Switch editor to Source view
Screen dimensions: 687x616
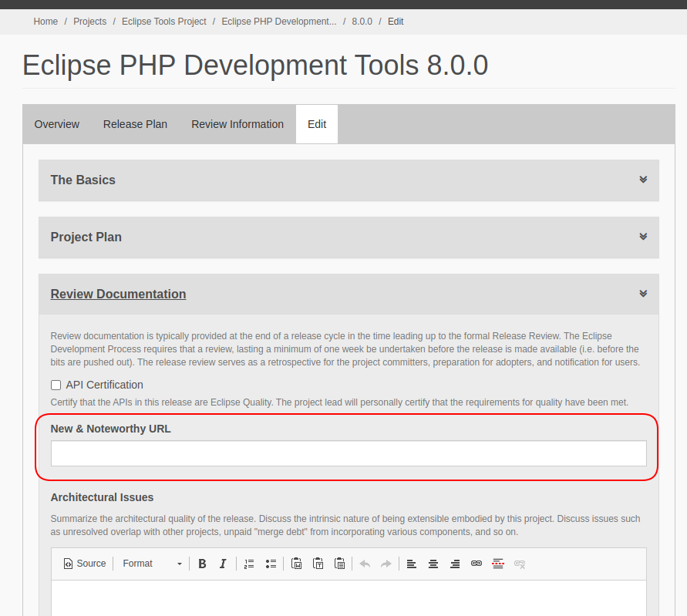[x=84, y=564]
